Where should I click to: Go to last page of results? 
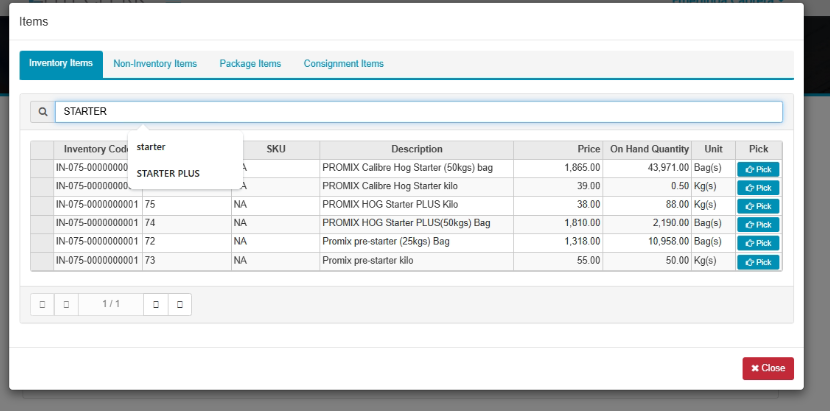(179, 305)
